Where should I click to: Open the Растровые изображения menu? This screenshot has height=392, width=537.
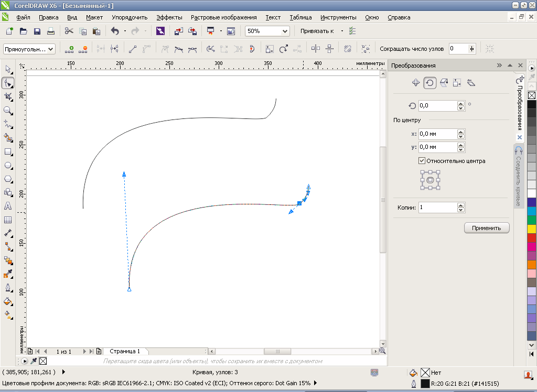pos(223,17)
